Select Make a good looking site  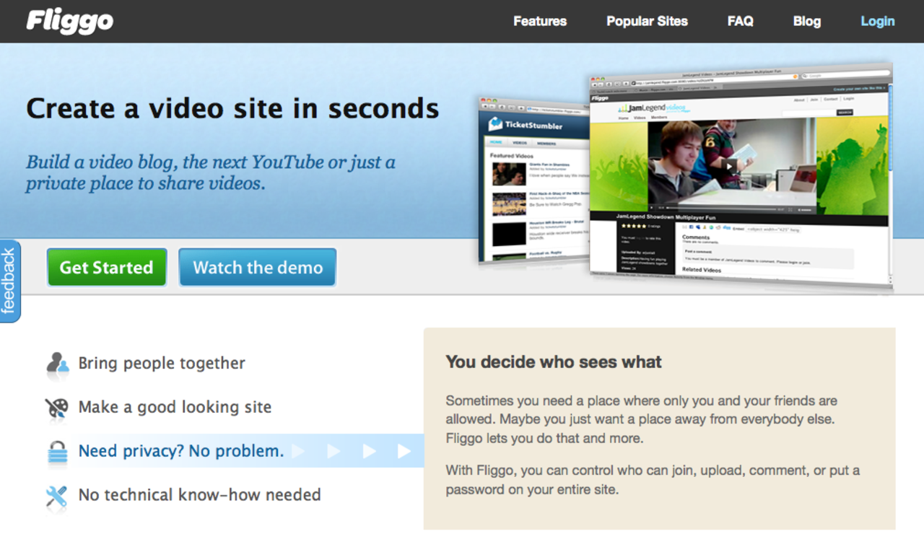[175, 408]
